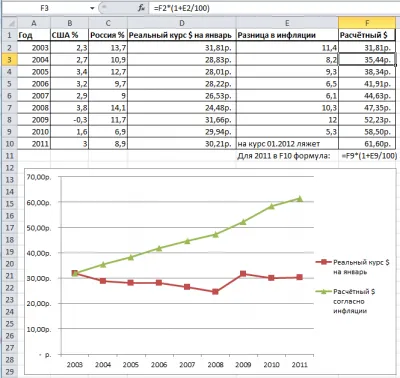
Task: Click the cell showing =F9*(1+E9/100)
Action: point(369,156)
